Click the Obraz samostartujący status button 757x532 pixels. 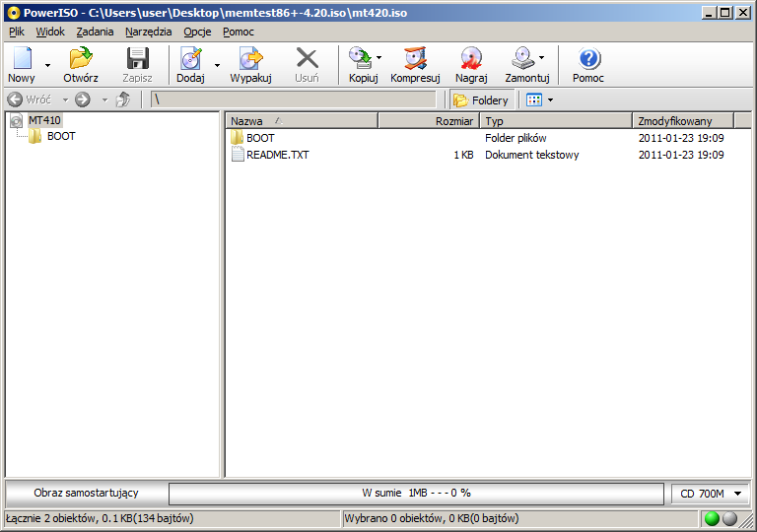[x=86, y=493]
